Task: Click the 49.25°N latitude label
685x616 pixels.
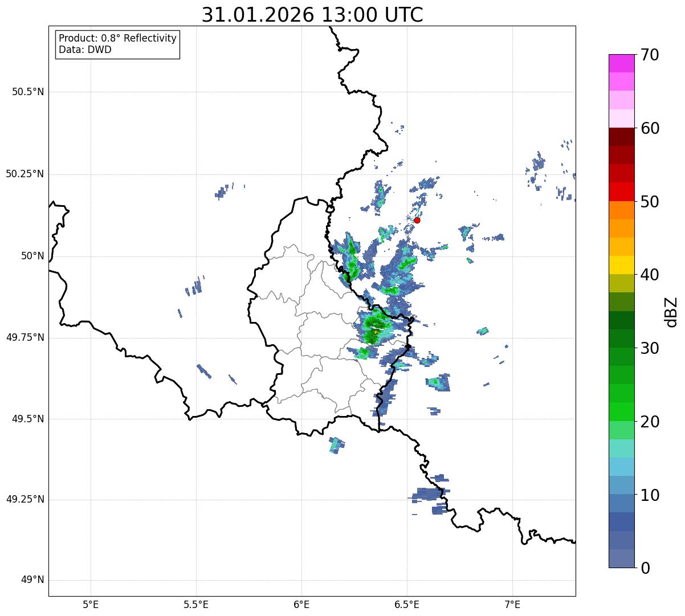Action: click(x=25, y=499)
